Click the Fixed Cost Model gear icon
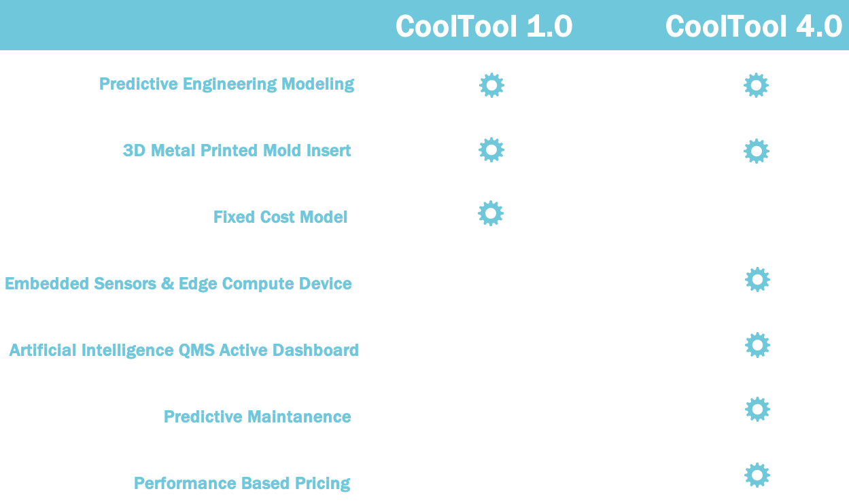Viewport: 849px width, 504px height. pyautogui.click(x=491, y=213)
